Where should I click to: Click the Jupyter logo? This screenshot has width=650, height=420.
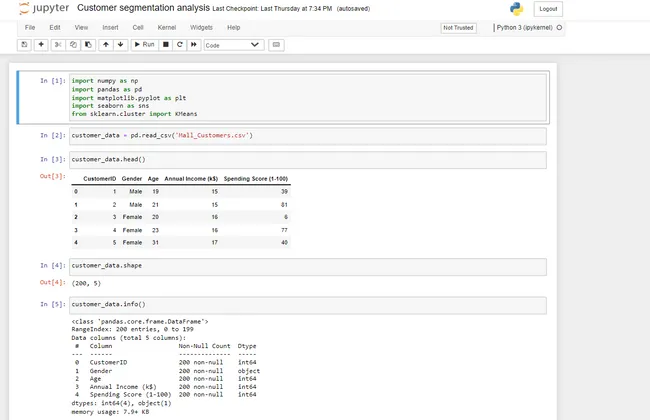tap(44, 8)
